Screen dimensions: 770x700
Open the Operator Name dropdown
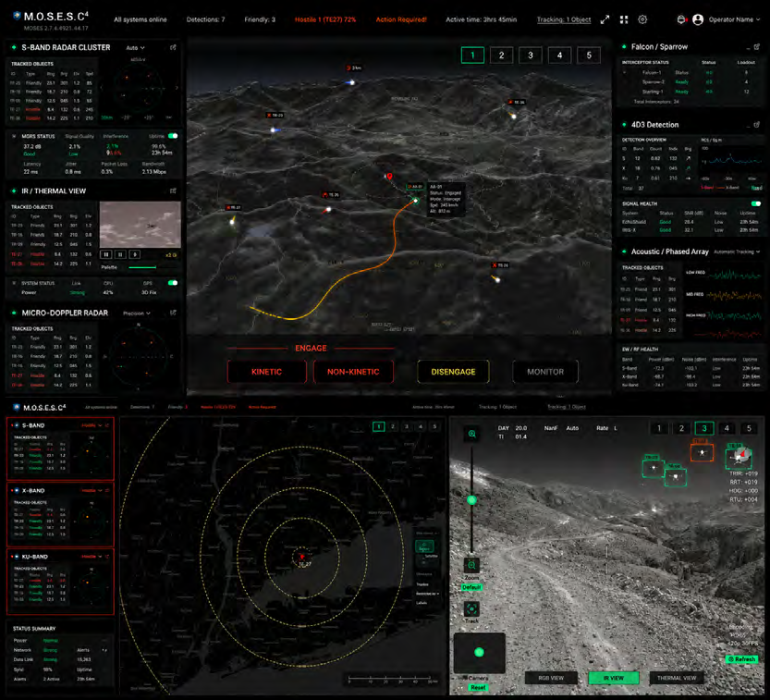click(x=734, y=19)
